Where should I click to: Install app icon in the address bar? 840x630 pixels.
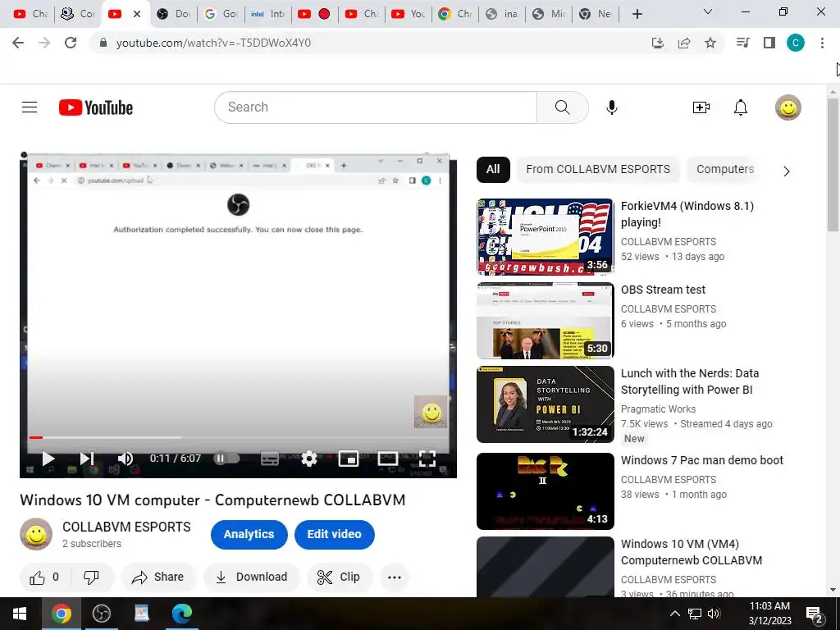click(657, 43)
